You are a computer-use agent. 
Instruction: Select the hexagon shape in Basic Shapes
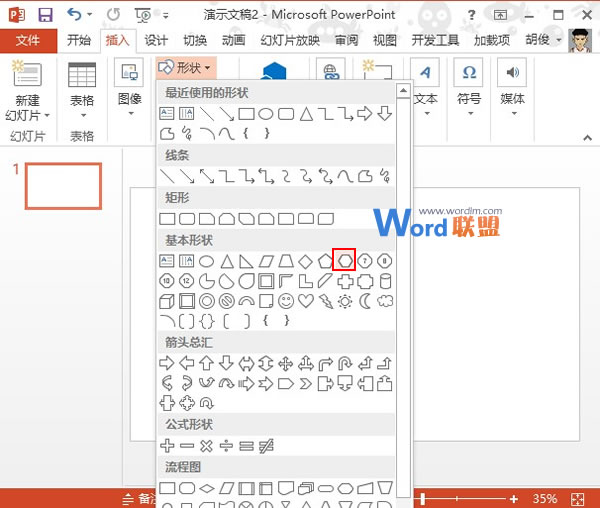pos(344,261)
